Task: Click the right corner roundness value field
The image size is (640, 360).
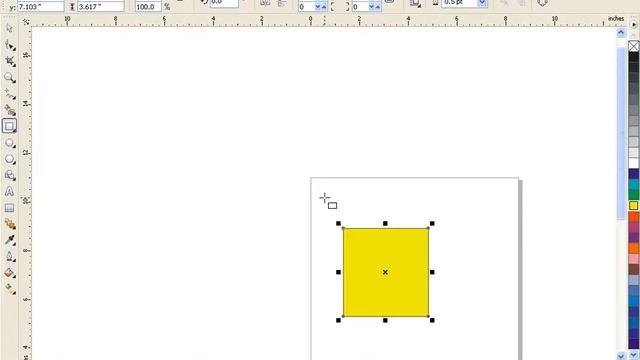Action: coord(360,7)
